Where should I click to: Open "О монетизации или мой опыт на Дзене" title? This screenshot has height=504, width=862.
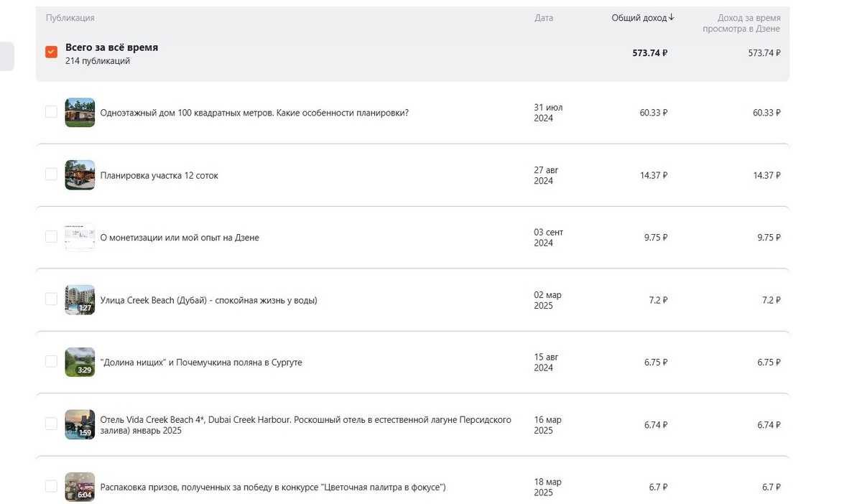click(180, 238)
